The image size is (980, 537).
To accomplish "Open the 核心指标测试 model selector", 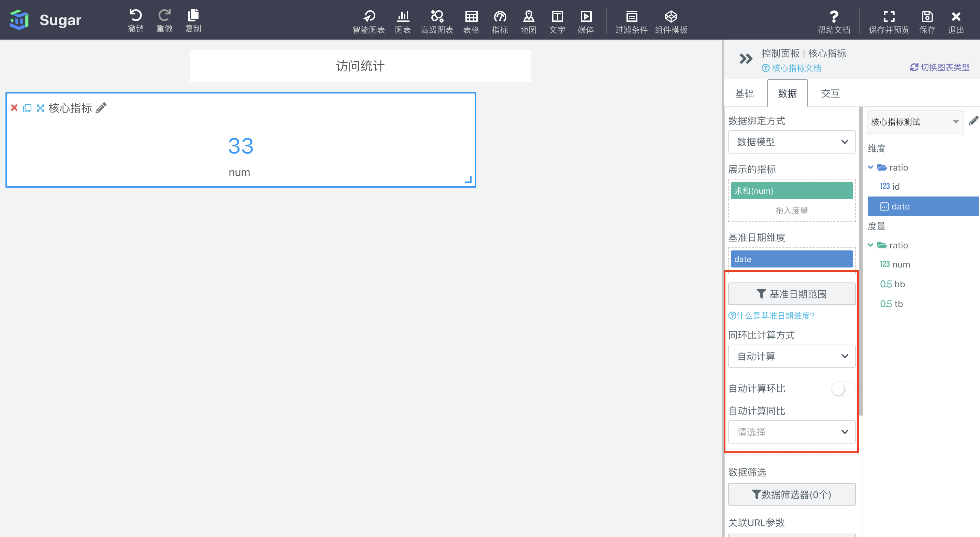I will (x=915, y=122).
